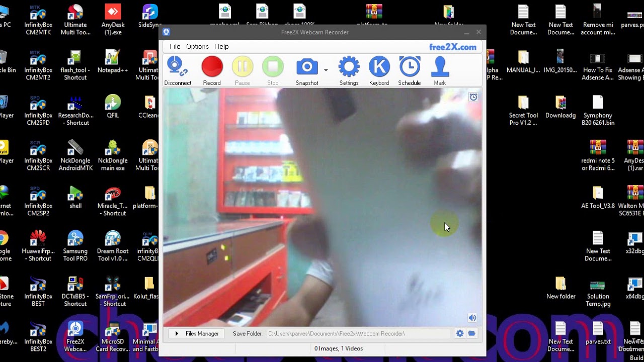Open the save folder with folder icon
The width and height of the screenshot is (644, 362).
click(x=472, y=333)
